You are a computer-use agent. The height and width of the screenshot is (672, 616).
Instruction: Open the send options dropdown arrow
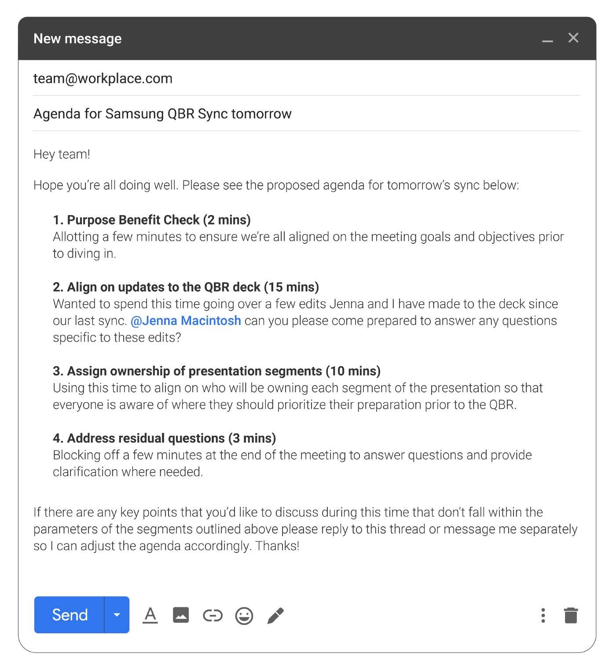pos(117,615)
